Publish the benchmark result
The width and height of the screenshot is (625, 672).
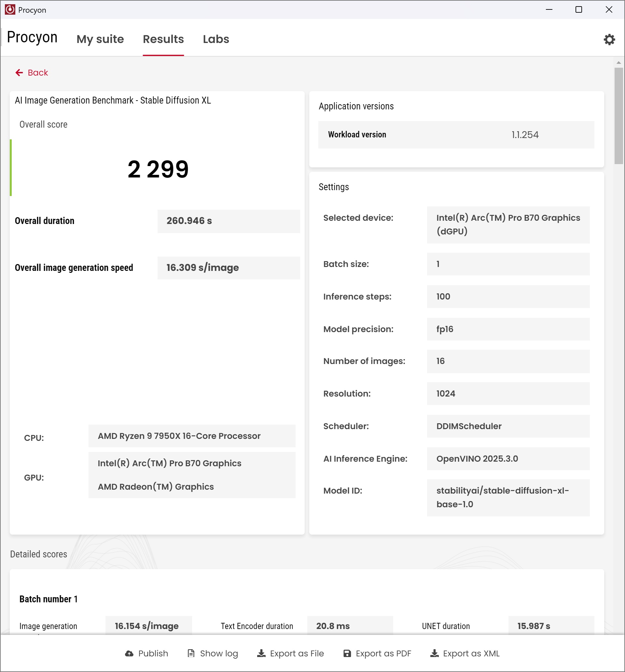[147, 653]
